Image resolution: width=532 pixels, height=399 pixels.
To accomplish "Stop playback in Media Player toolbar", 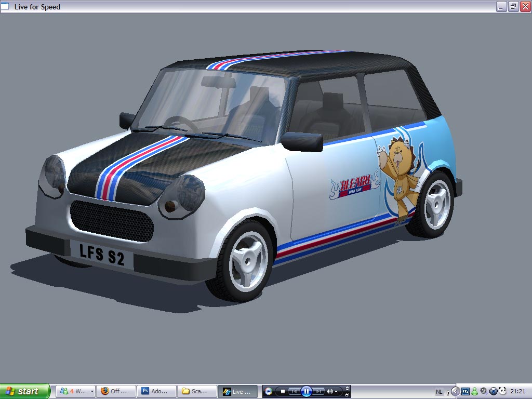I will [x=283, y=392].
